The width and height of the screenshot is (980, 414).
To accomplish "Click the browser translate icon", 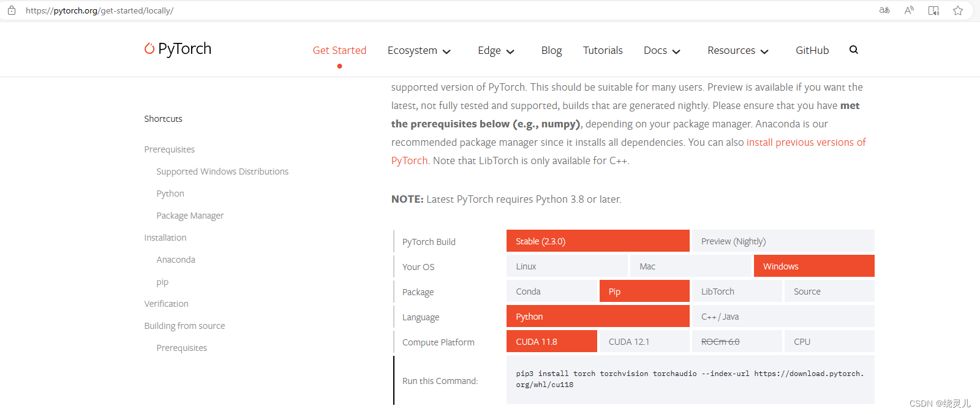I will click(x=884, y=10).
